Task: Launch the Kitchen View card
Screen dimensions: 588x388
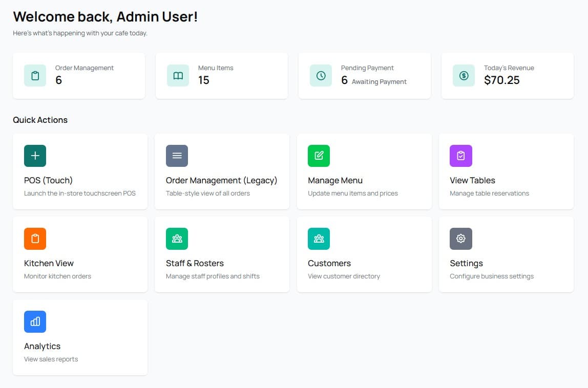Action: click(x=80, y=254)
